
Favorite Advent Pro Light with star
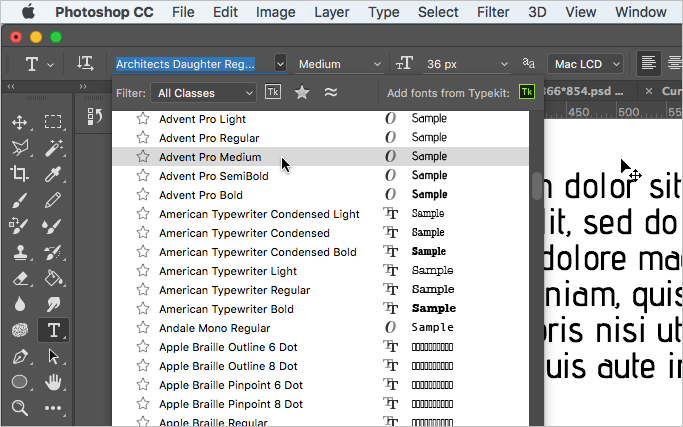(x=143, y=119)
